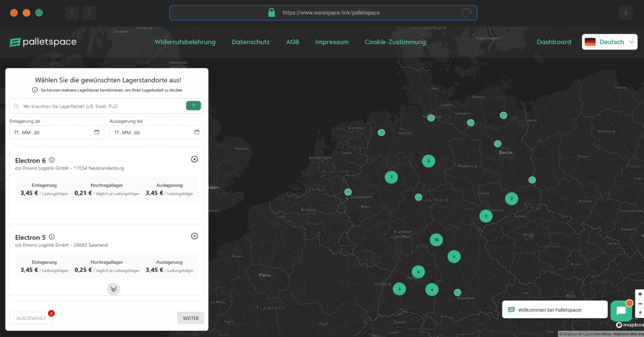Add Electron 6 warehouse with plus icon
644x337 pixels.
point(194,159)
